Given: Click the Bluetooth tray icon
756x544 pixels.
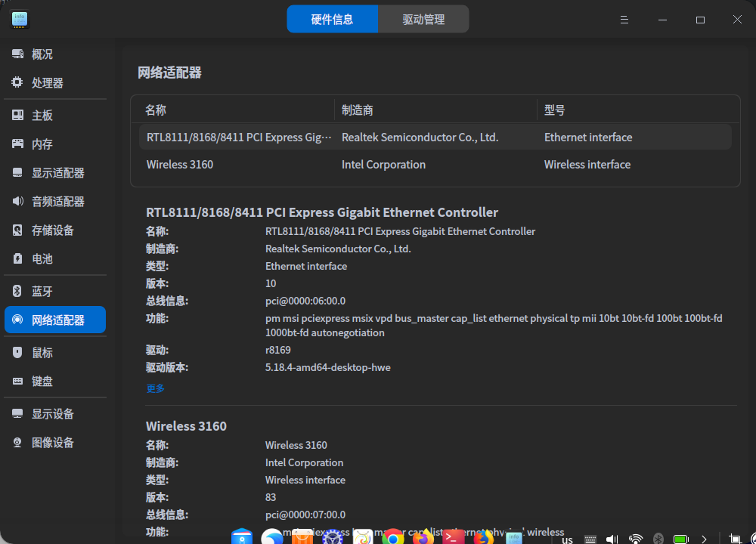Looking at the screenshot, I should [x=658, y=539].
